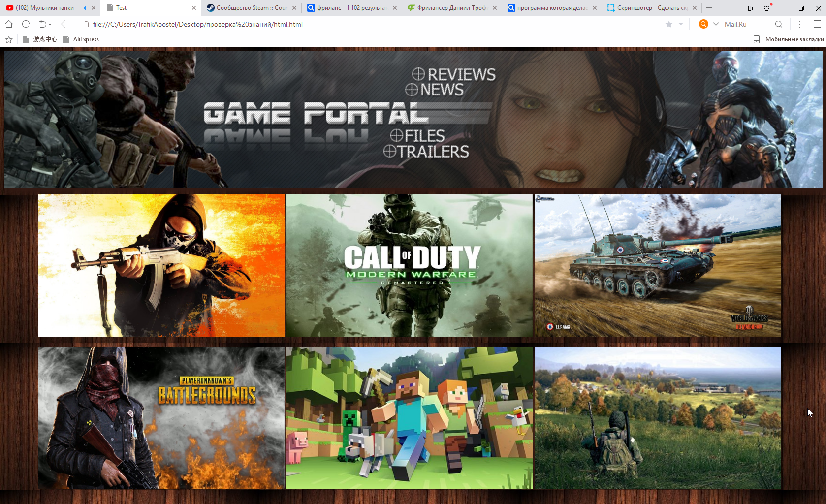Screen dimensions: 826x504
Task: Open Мобильные закладки folder
Action: (789, 39)
